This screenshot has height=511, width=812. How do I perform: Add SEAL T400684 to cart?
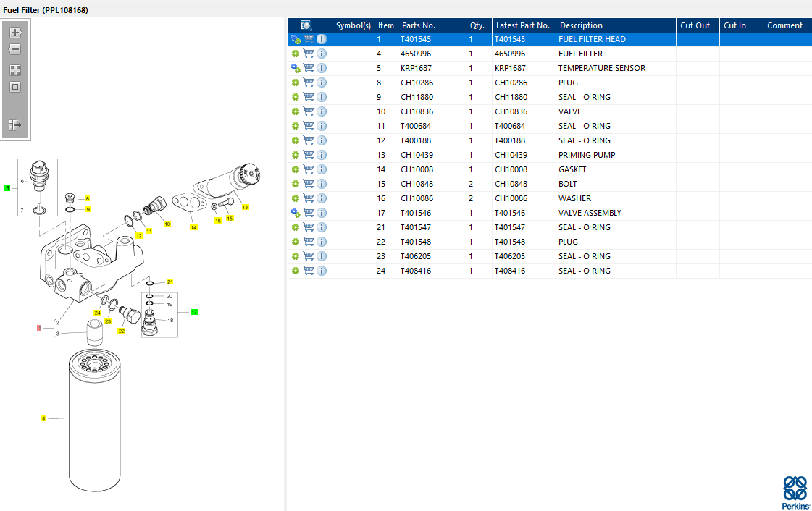click(309, 126)
